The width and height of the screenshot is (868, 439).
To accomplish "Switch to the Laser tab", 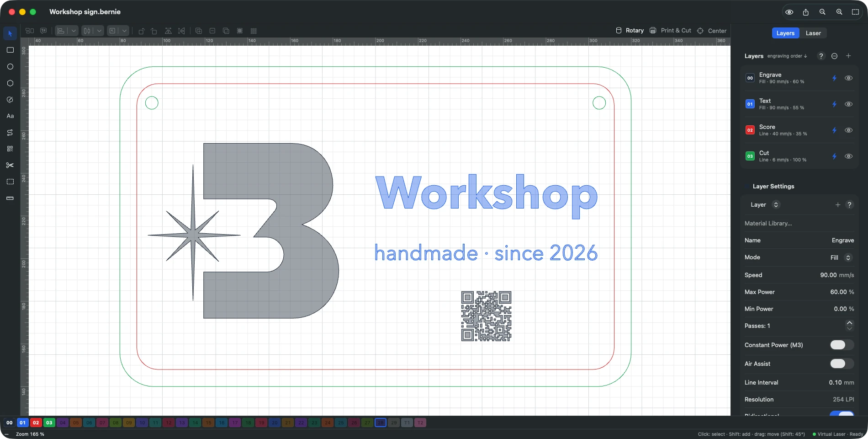I will click(x=813, y=33).
